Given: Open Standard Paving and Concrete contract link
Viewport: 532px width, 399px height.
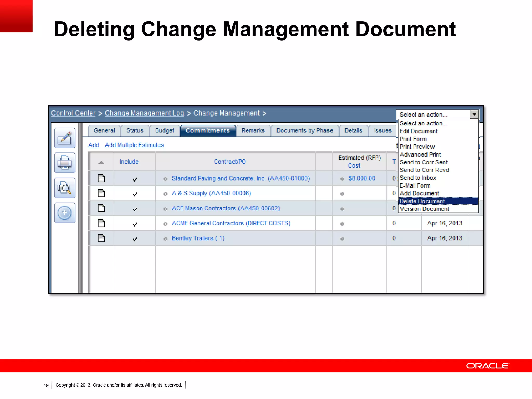Looking at the screenshot, I should click(x=241, y=178).
